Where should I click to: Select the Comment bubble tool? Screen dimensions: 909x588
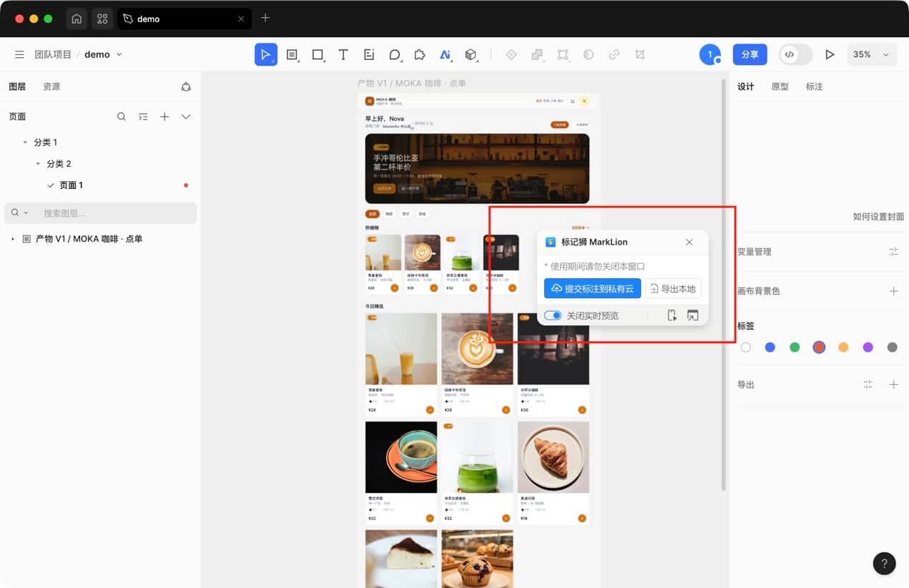395,54
